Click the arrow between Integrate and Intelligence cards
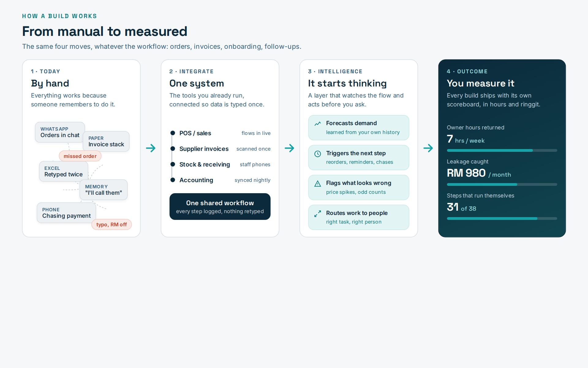The height and width of the screenshot is (368, 588). [x=289, y=148]
